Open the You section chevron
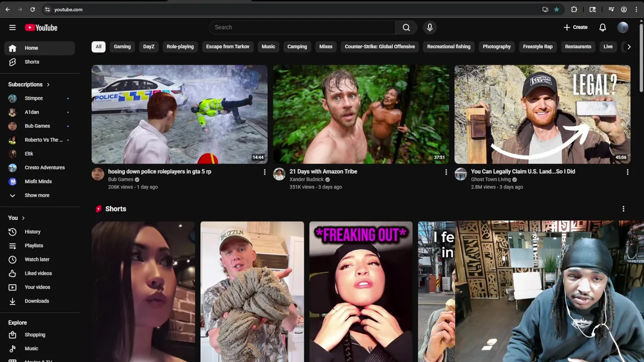644x362 pixels. tap(23, 218)
